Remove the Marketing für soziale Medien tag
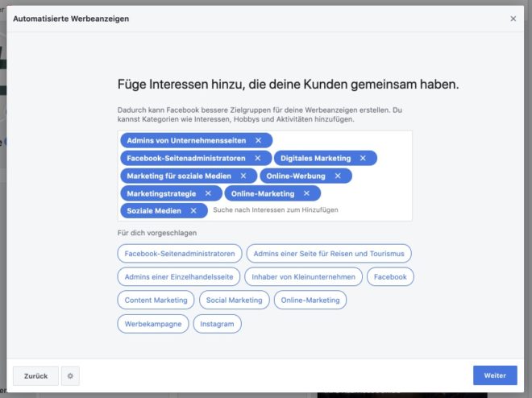Screen dimensions: 532x398 pos(243,176)
